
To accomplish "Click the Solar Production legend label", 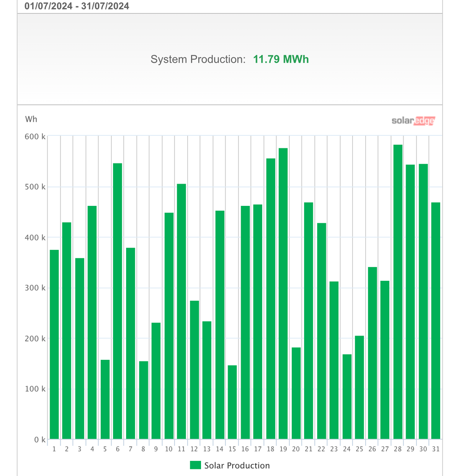I will tap(237, 465).
